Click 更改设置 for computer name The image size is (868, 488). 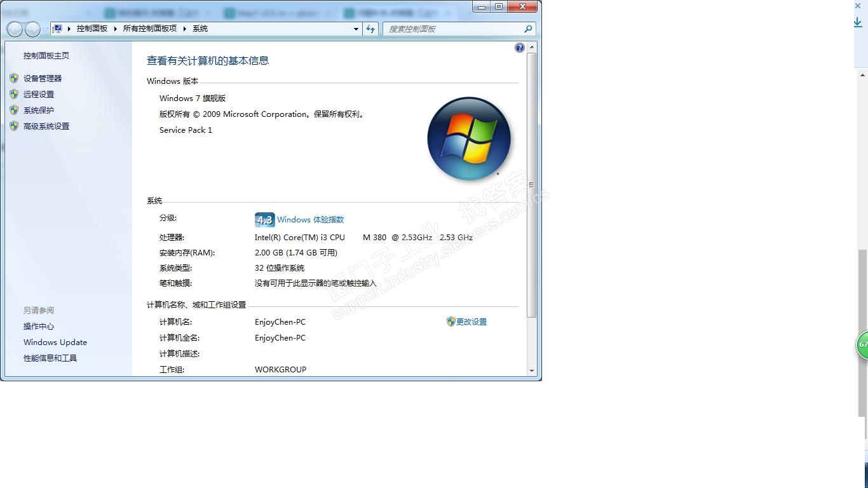471,322
